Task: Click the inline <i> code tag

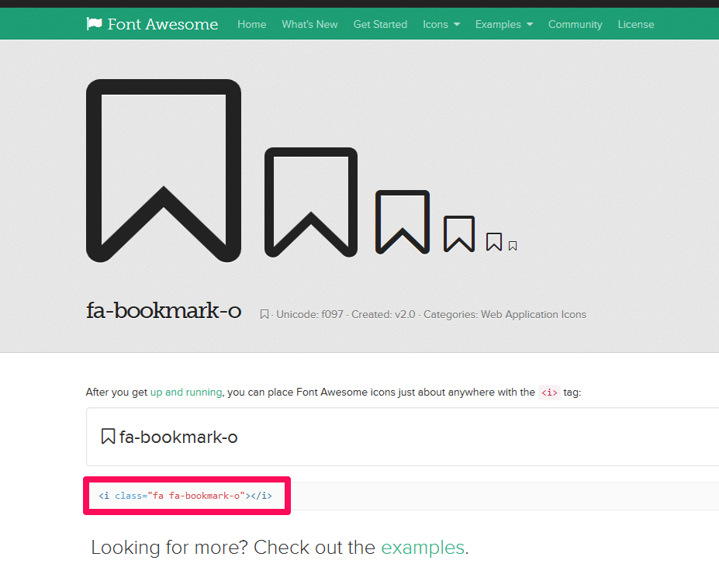Action: coord(549,393)
